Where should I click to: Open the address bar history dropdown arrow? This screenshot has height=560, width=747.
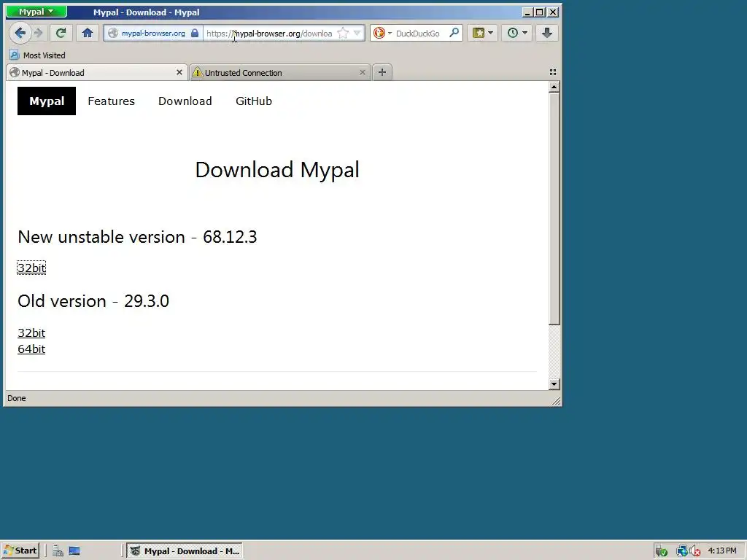[357, 34]
